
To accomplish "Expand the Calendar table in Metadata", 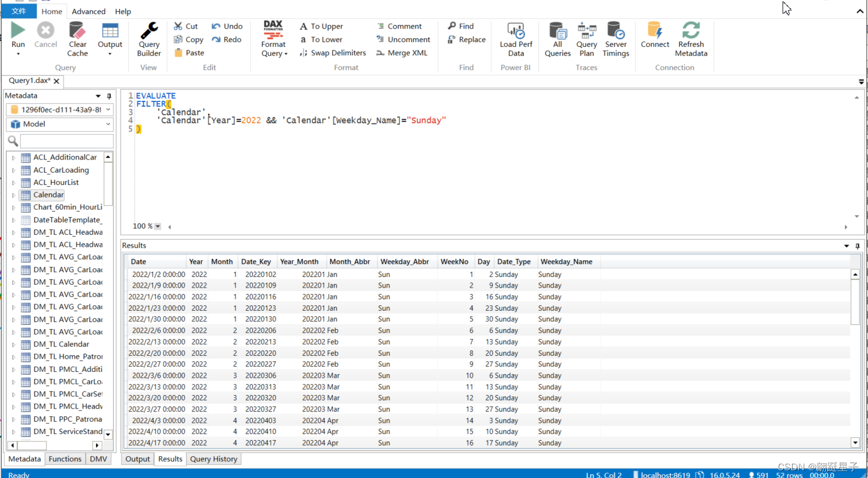I will (13, 195).
